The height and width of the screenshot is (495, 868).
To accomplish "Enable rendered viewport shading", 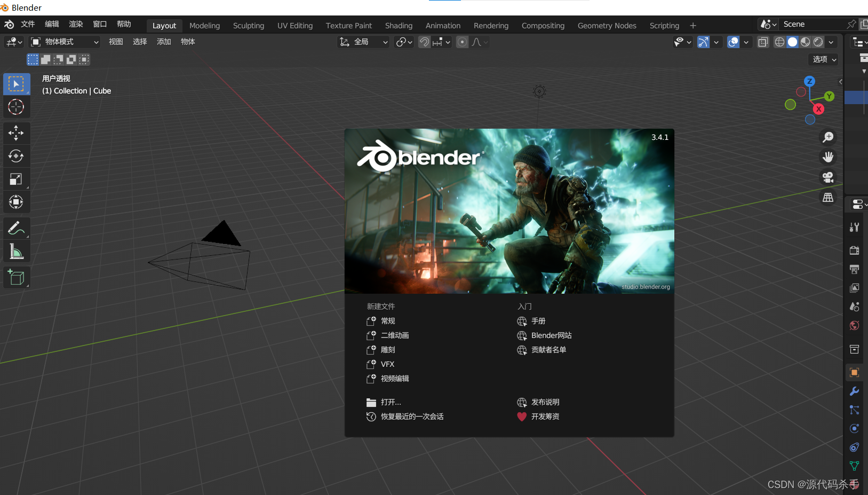I will [818, 42].
